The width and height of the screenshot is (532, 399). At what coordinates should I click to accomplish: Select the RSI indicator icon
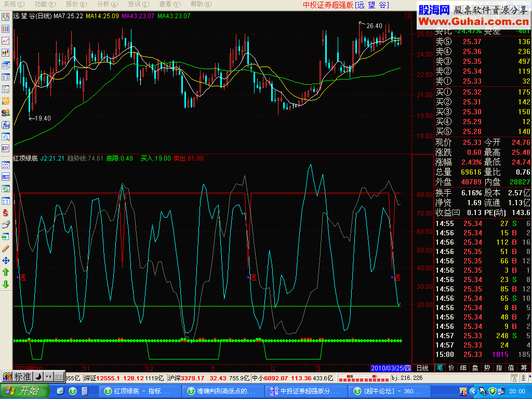tap(6, 177)
